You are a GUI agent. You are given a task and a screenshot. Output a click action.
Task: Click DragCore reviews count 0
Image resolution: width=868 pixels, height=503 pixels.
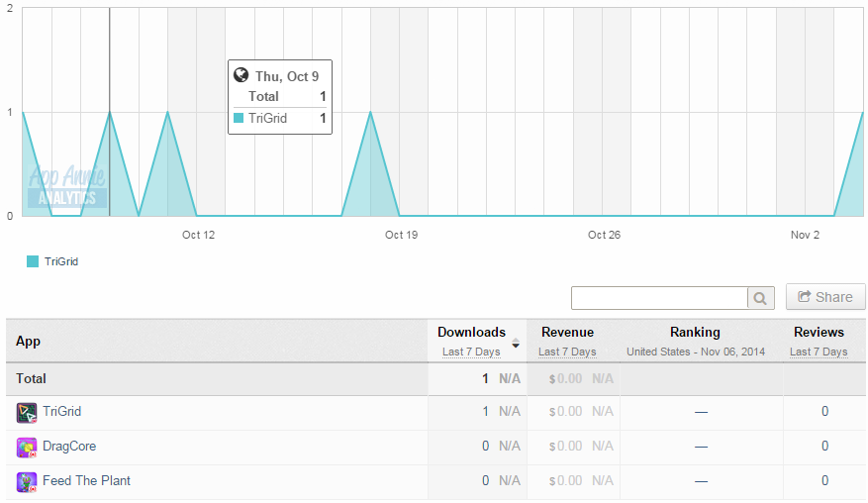click(x=824, y=447)
